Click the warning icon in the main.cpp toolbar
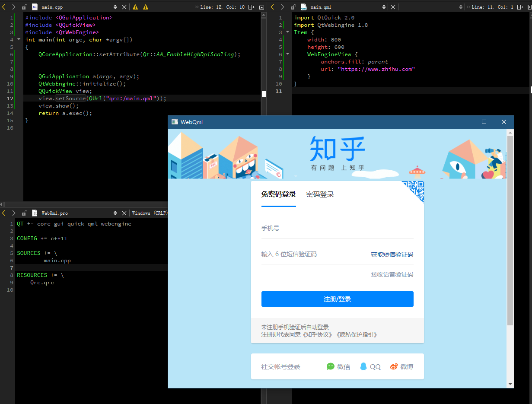 coord(136,7)
